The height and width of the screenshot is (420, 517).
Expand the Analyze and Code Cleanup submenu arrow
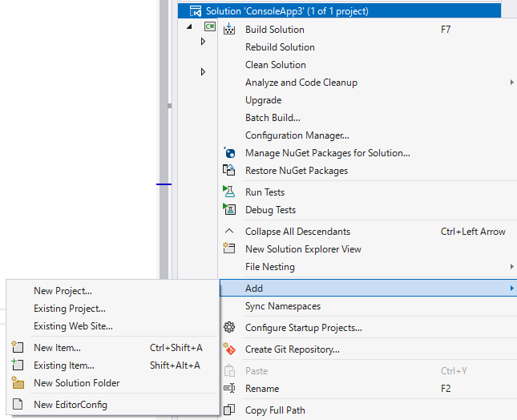pyautogui.click(x=511, y=82)
